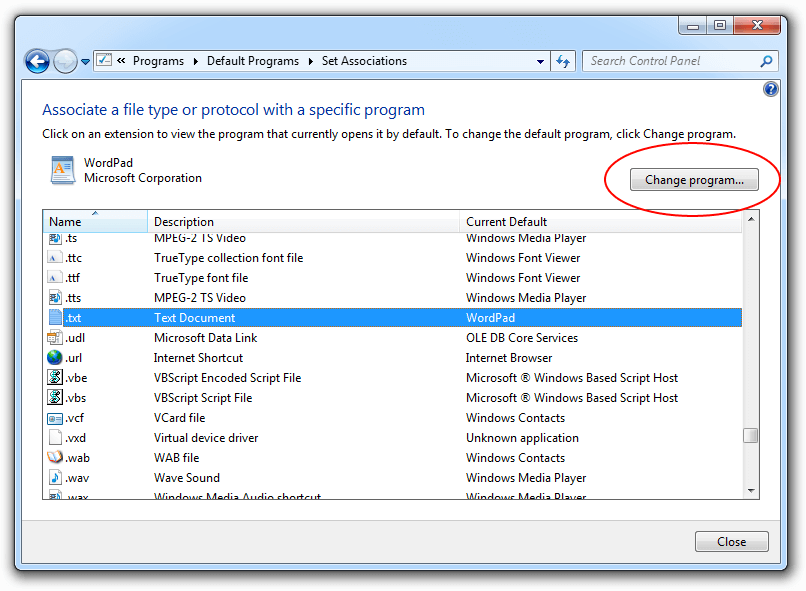Image resolution: width=806 pixels, height=591 pixels.
Task: Click the scrollbar down arrow
Action: pyautogui.click(x=751, y=491)
